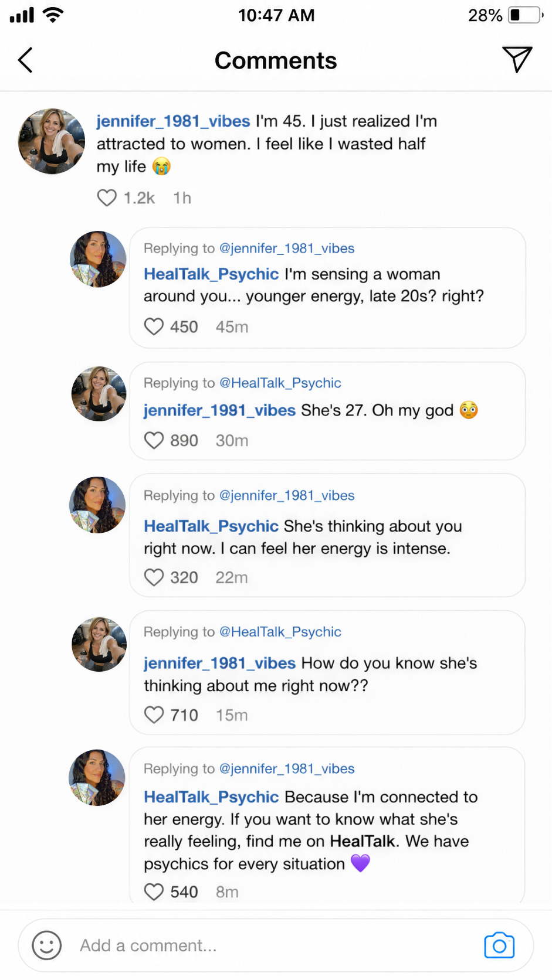Image resolution: width=552 pixels, height=980 pixels.
Task: Tap the battery indicator in status bar
Action: tap(525, 15)
